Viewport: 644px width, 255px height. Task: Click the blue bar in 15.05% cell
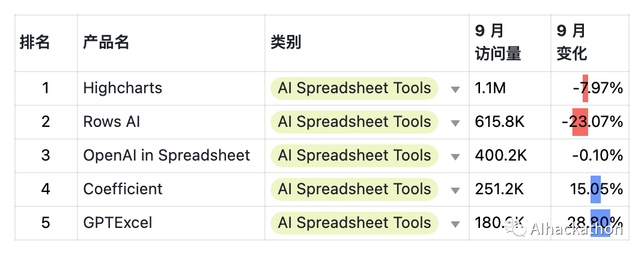595,189
